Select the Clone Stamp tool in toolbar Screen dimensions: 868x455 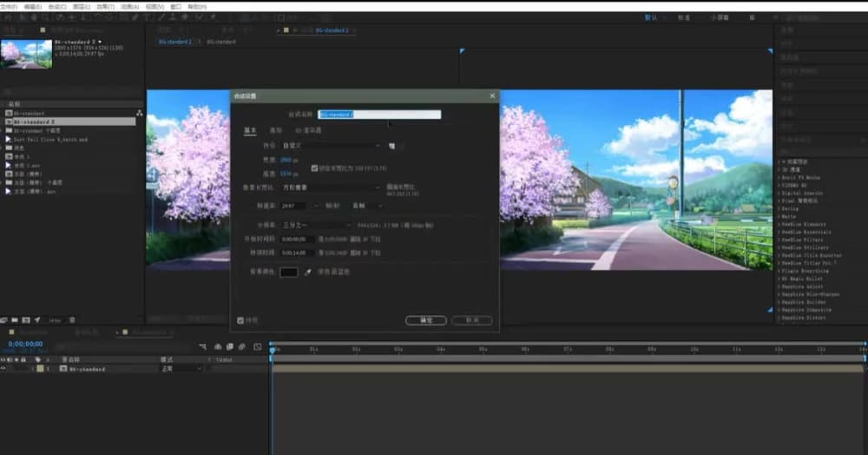173,17
